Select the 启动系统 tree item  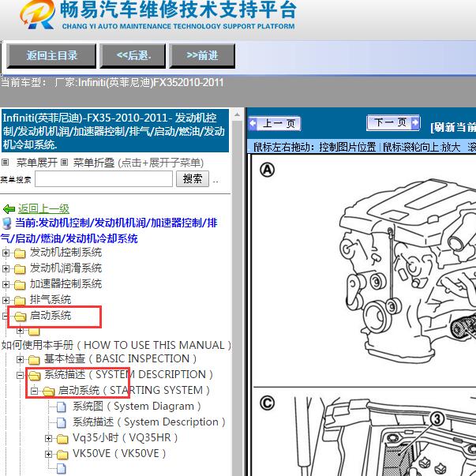51,316
